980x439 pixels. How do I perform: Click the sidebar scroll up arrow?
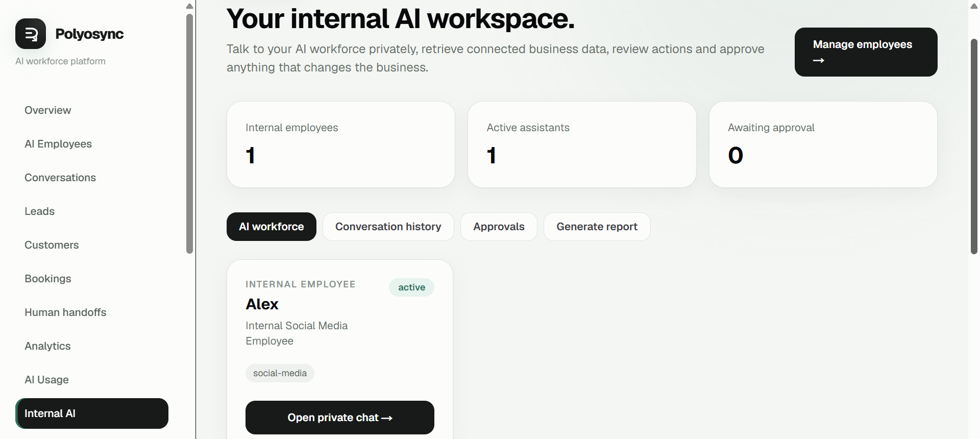click(190, 6)
